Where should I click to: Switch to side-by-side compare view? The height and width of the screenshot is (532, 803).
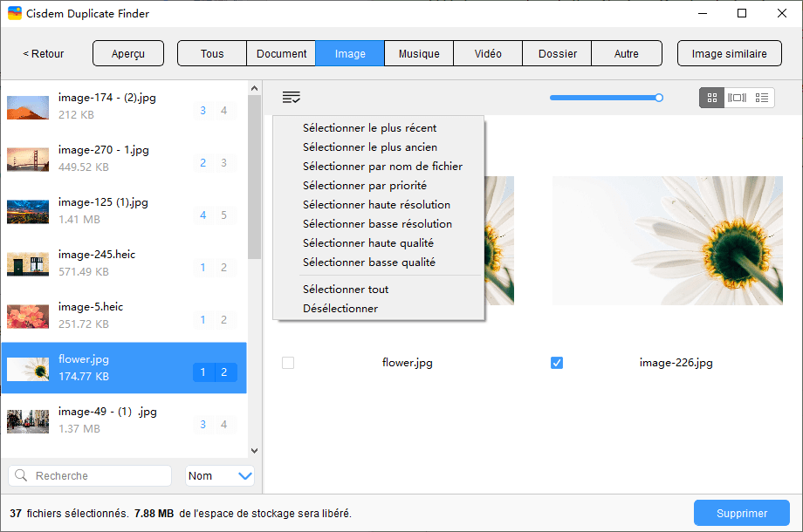pos(737,98)
